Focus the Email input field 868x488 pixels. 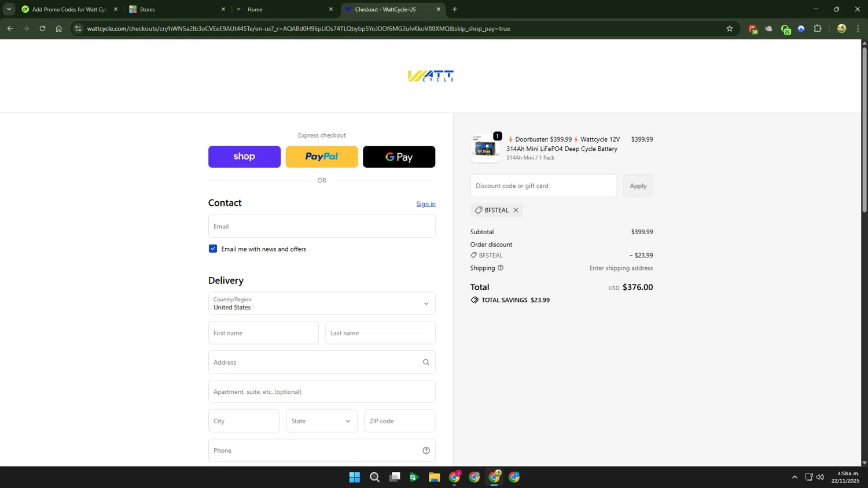322,226
